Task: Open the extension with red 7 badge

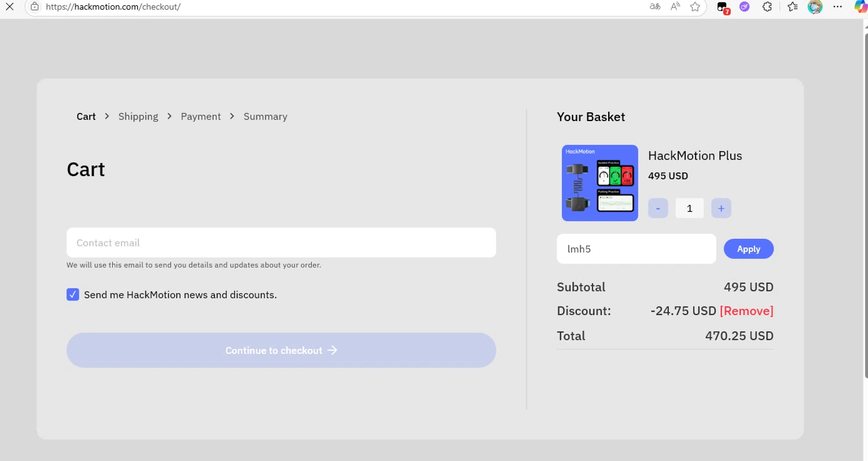Action: point(723,8)
